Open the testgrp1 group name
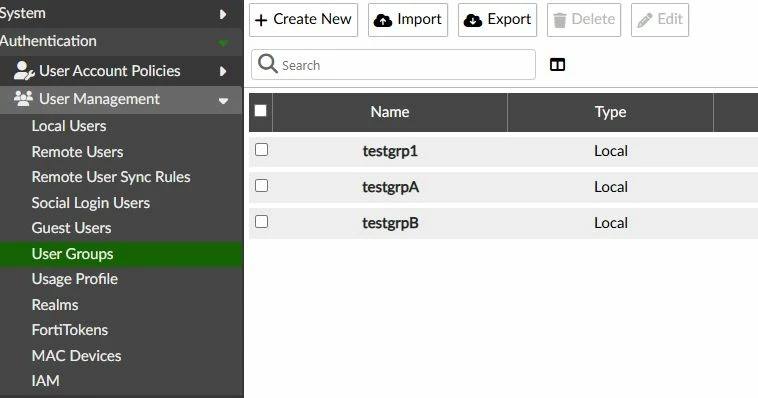The width and height of the screenshot is (758, 398). pos(390,151)
